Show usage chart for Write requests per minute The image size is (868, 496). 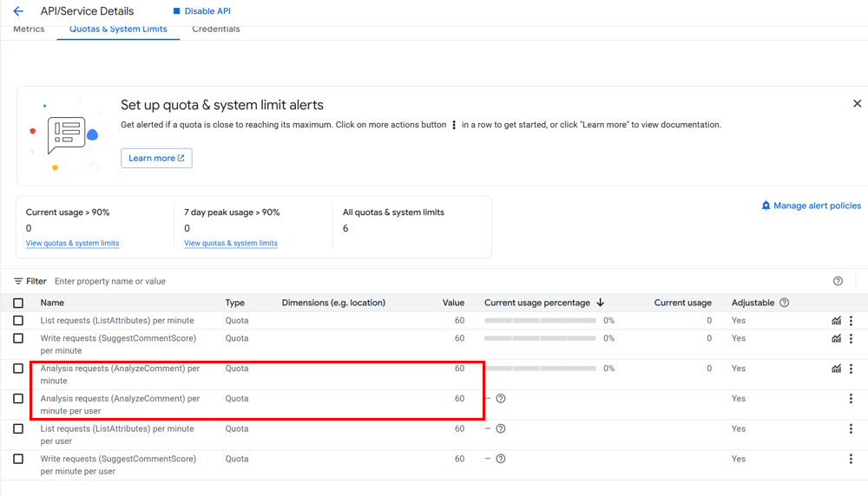click(x=836, y=338)
